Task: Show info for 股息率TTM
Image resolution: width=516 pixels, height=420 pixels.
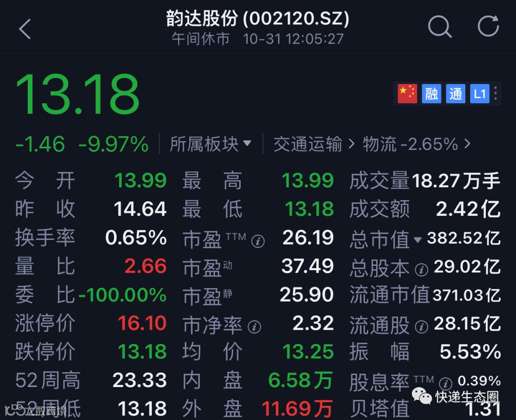Action: pyautogui.click(x=445, y=384)
